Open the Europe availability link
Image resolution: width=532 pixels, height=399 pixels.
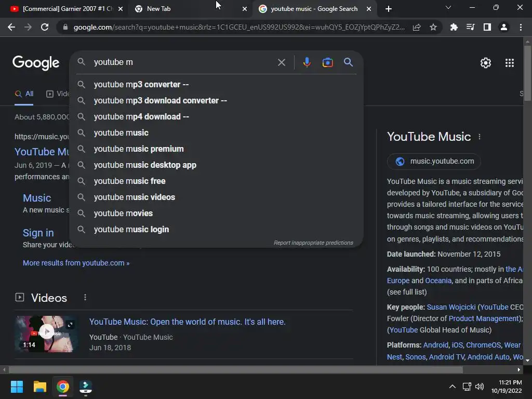pos(398,281)
